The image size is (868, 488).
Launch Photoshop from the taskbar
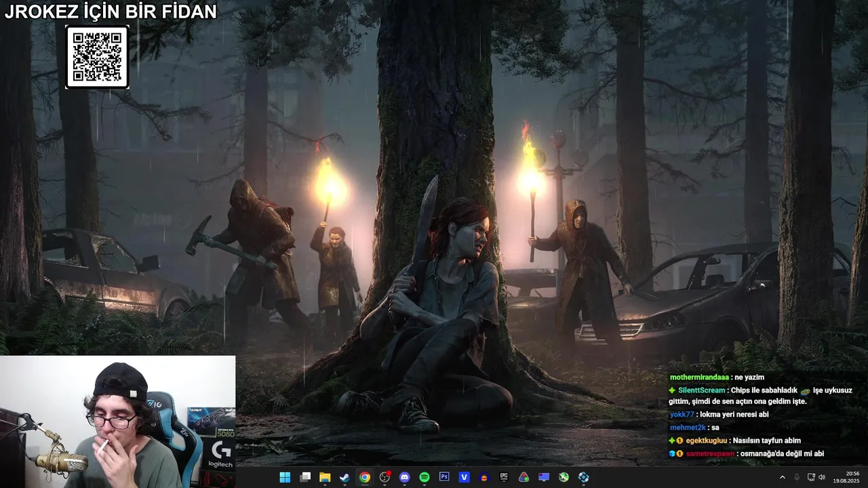coord(444,477)
